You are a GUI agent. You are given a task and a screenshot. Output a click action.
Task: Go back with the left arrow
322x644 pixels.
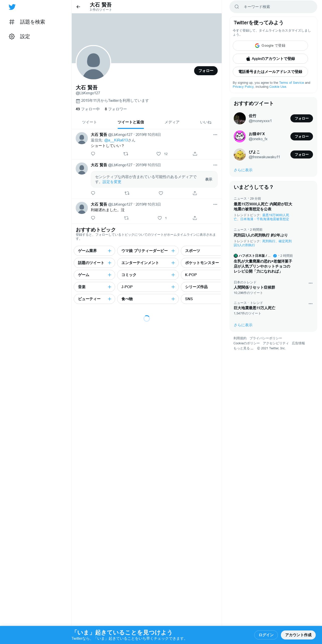(x=78, y=7)
